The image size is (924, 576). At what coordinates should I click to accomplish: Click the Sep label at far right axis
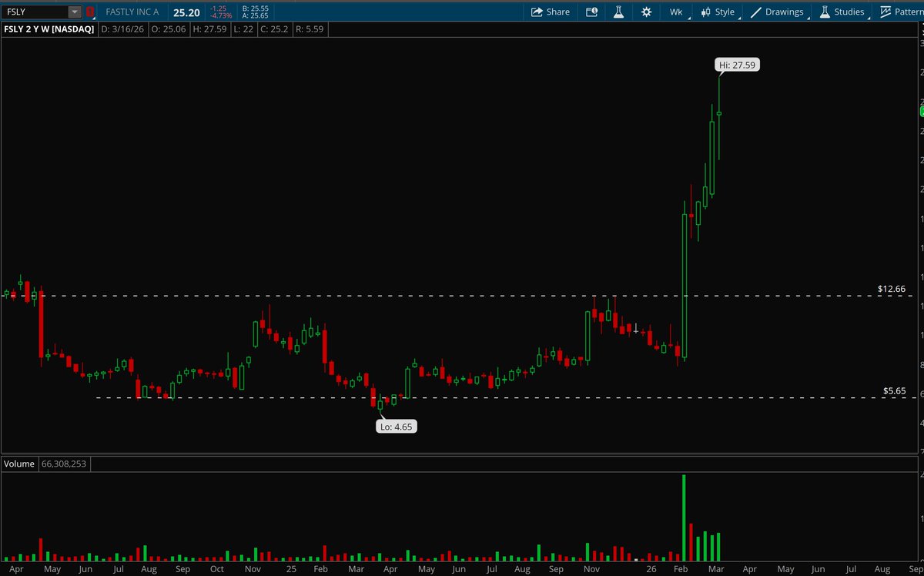click(915, 569)
